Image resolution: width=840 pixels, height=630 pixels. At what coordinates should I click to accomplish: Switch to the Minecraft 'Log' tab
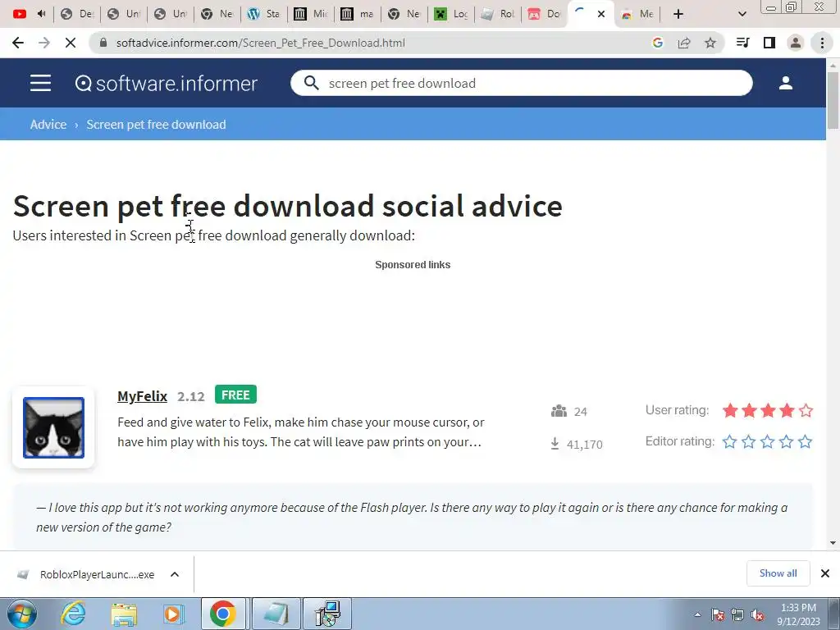[450, 14]
